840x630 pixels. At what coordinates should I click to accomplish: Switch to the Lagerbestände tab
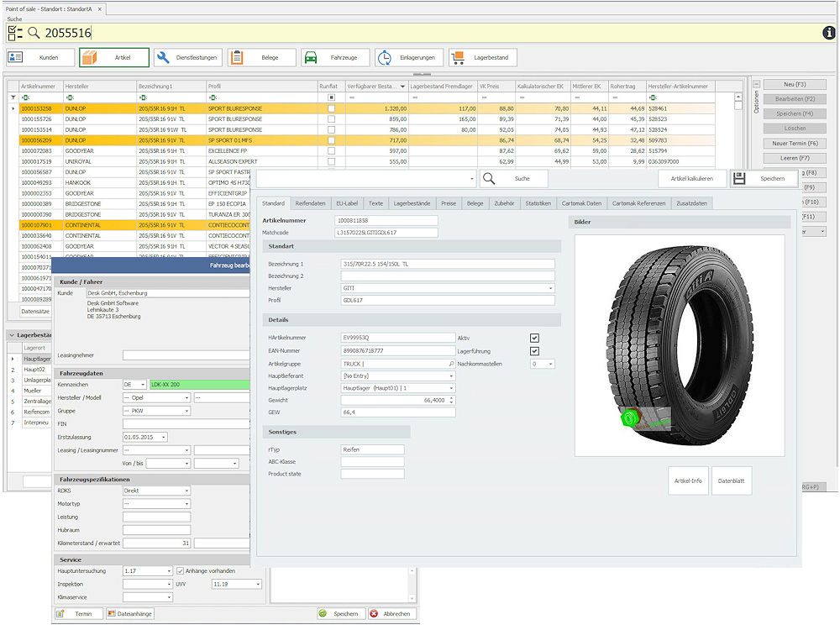(412, 203)
